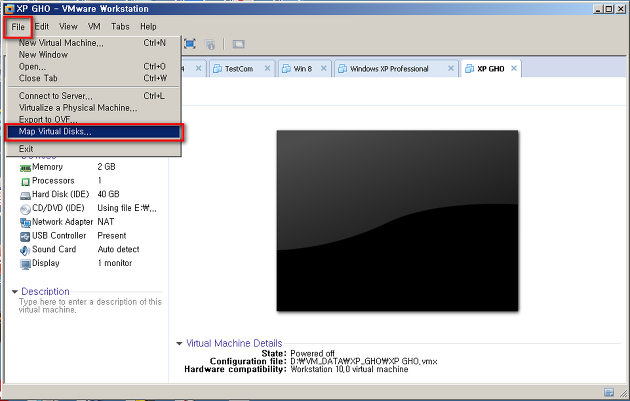Click the VM icon on Win 8 tab

[x=286, y=69]
